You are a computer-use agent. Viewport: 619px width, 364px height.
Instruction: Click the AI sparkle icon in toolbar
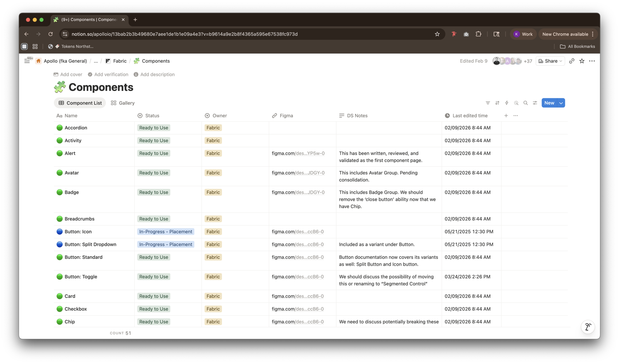pos(516,103)
